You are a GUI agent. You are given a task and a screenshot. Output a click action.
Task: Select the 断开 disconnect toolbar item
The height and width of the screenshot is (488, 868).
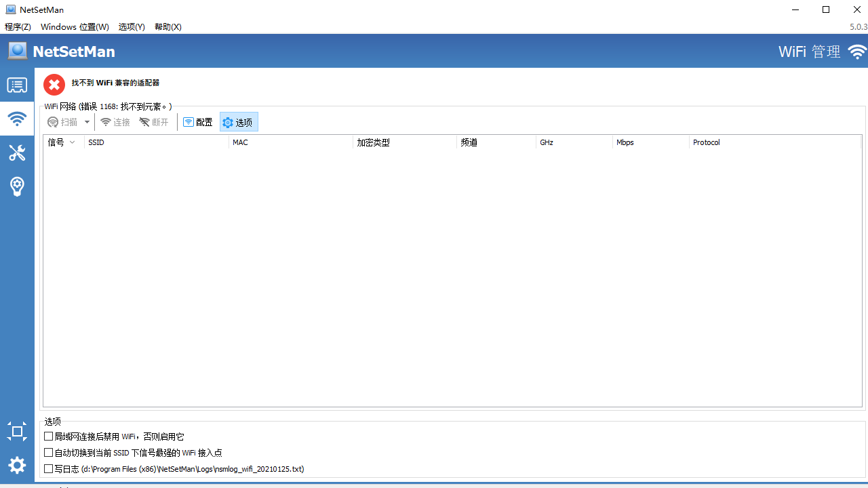coord(153,122)
